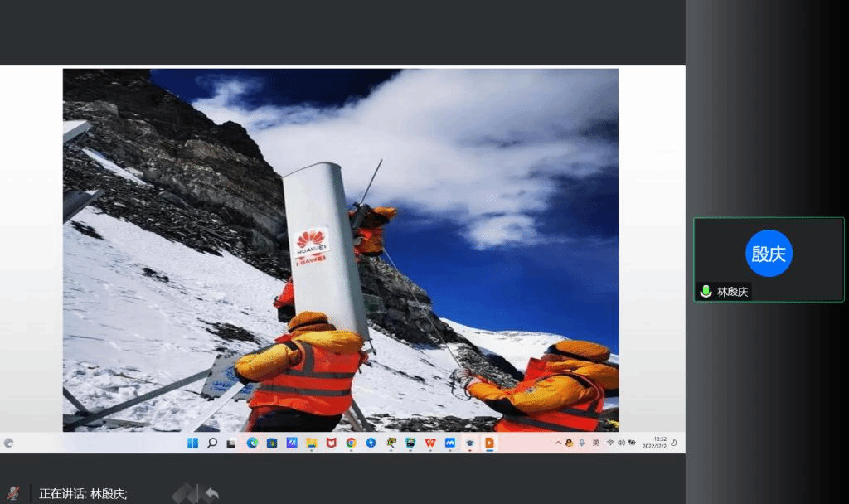Screen dimensions: 849x504
Task: Open Google Chrome from taskbar
Action: point(351,443)
